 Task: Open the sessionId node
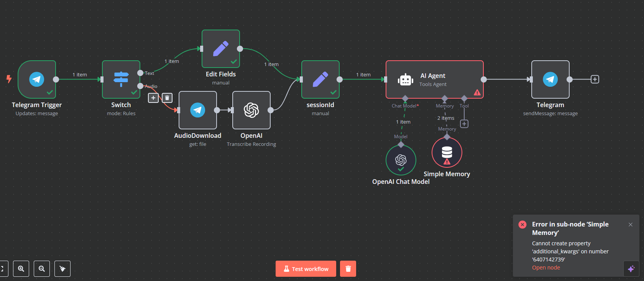point(320,79)
